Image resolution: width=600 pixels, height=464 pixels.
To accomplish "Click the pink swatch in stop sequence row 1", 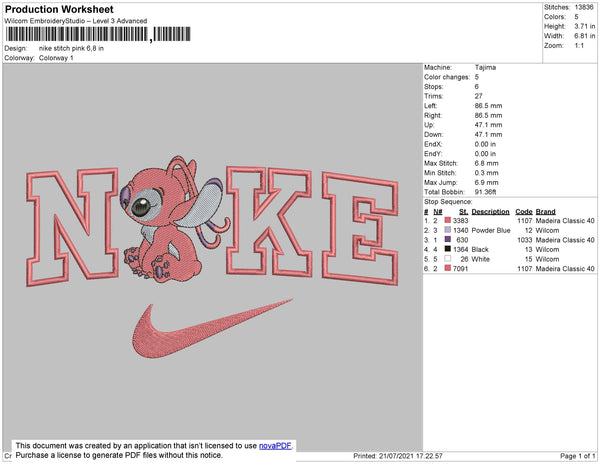I will [447, 220].
